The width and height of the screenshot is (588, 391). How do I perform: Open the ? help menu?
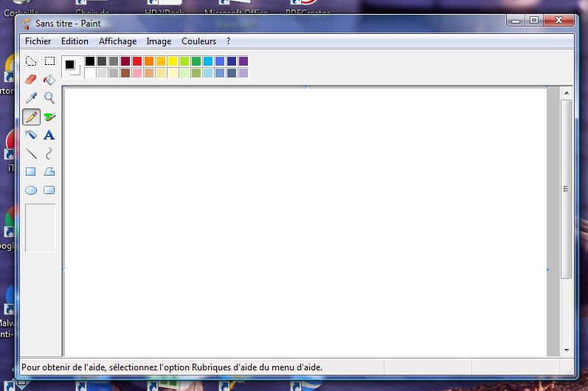(229, 42)
